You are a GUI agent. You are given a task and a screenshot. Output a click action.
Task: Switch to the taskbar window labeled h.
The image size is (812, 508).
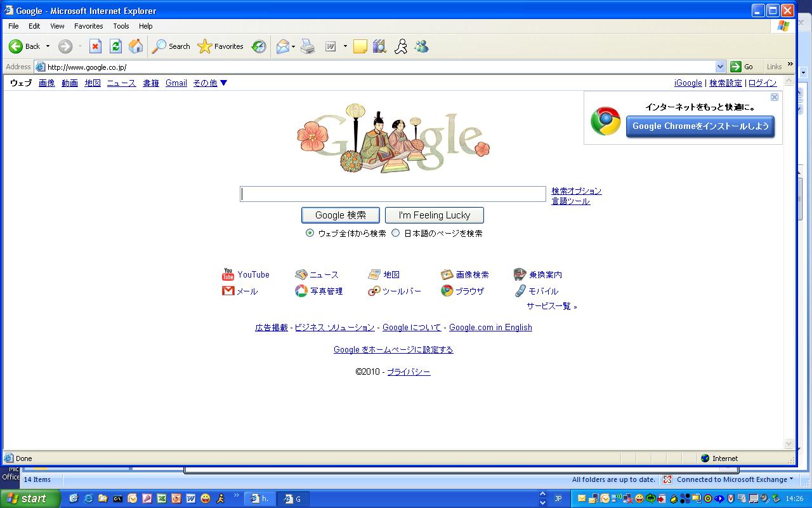pyautogui.click(x=261, y=498)
